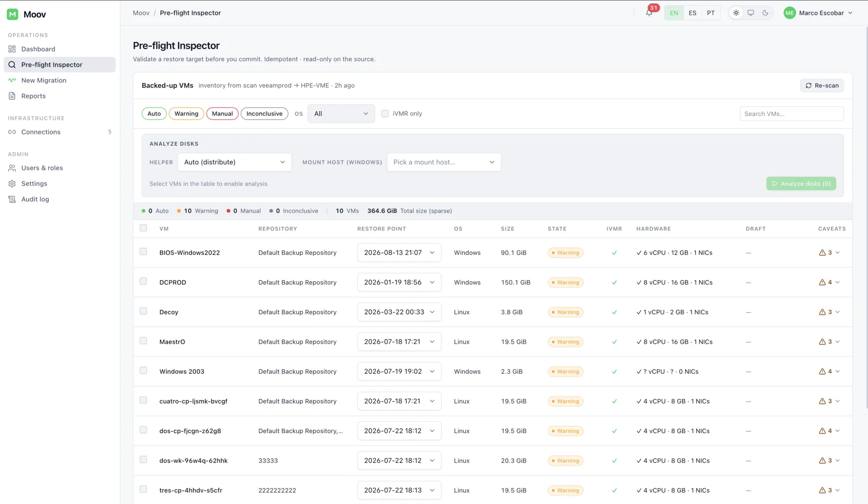
Task: Click the Moov breadcrumb link
Action: pyautogui.click(x=141, y=13)
